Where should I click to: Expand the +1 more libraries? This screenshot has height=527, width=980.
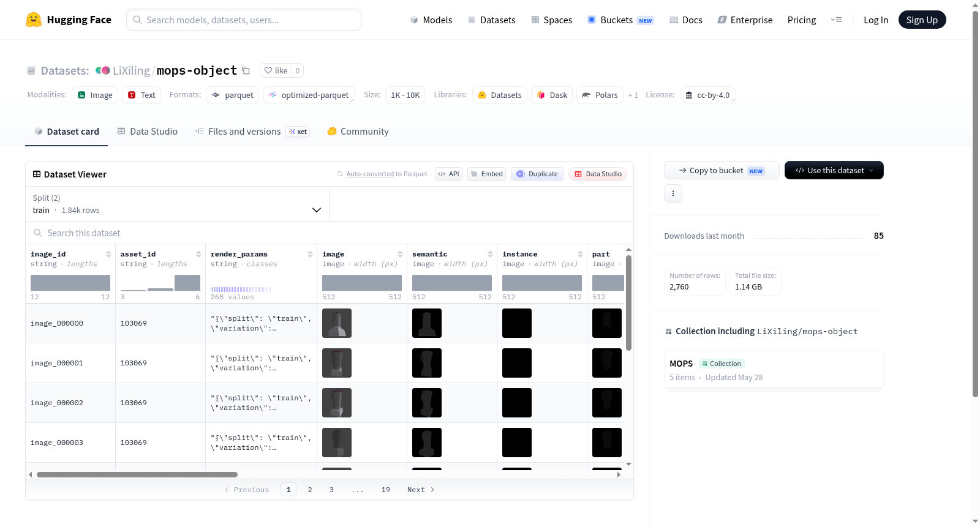click(633, 95)
